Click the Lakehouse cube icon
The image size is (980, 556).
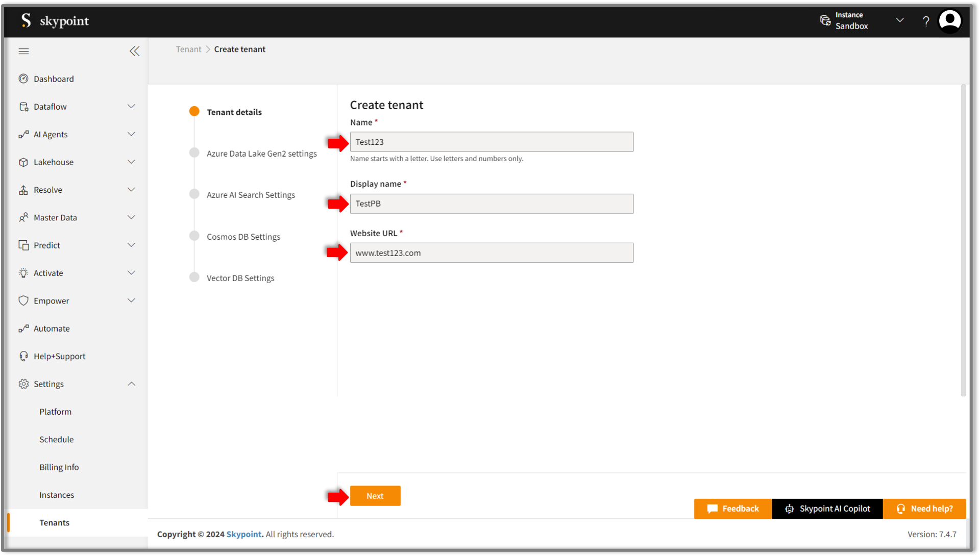pyautogui.click(x=23, y=162)
